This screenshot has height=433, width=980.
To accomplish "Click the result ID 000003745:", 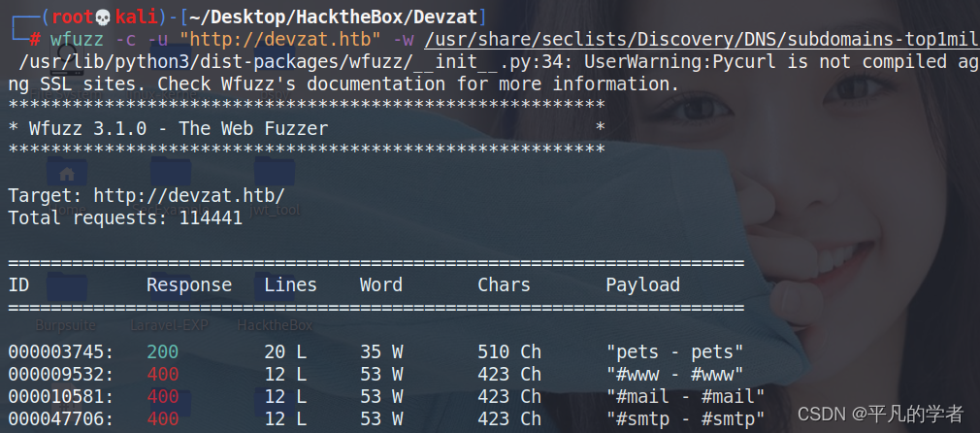I will click(61, 352).
